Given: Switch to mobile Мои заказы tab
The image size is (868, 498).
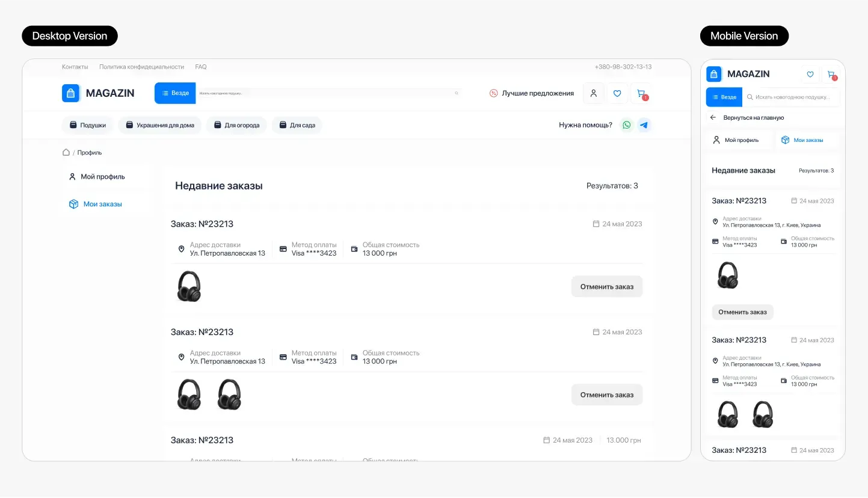Looking at the screenshot, I should [x=807, y=140].
